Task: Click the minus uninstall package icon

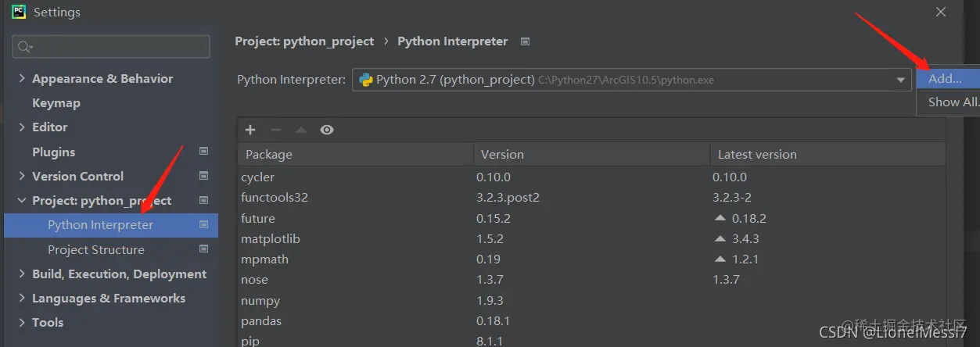Action: 275,130
